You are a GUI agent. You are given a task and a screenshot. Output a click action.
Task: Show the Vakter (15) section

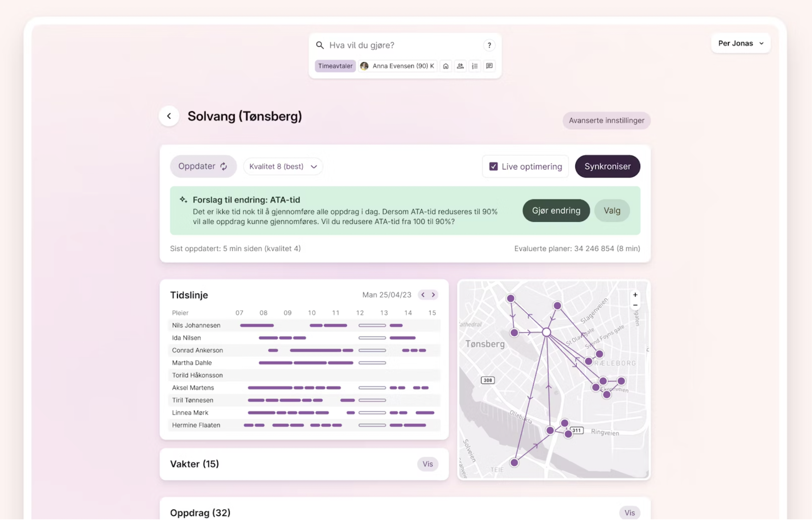tap(427, 464)
